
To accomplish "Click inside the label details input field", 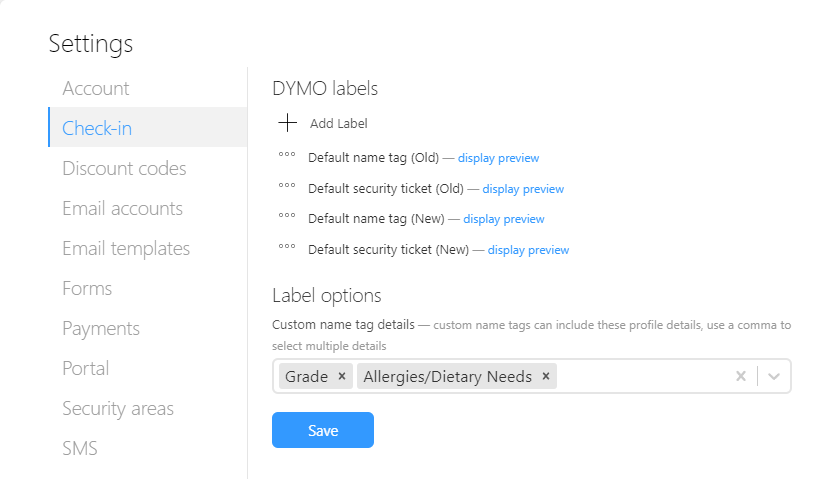I will tap(640, 376).
